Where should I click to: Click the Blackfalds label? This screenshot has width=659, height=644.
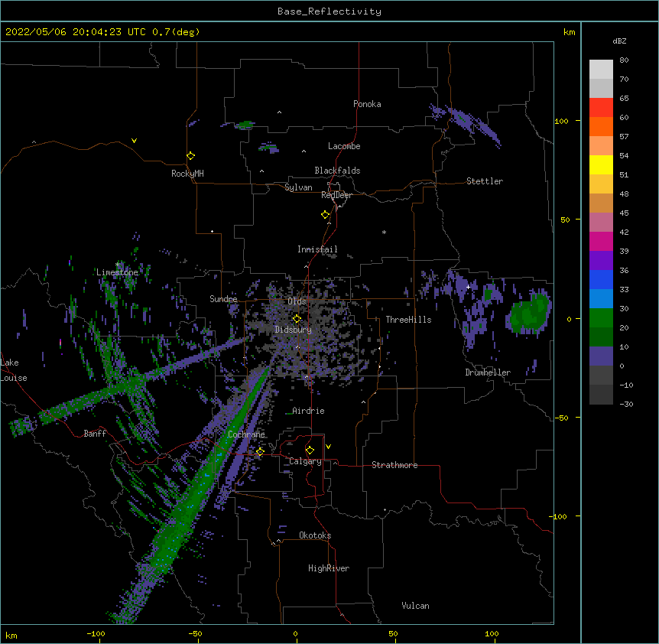point(337,171)
